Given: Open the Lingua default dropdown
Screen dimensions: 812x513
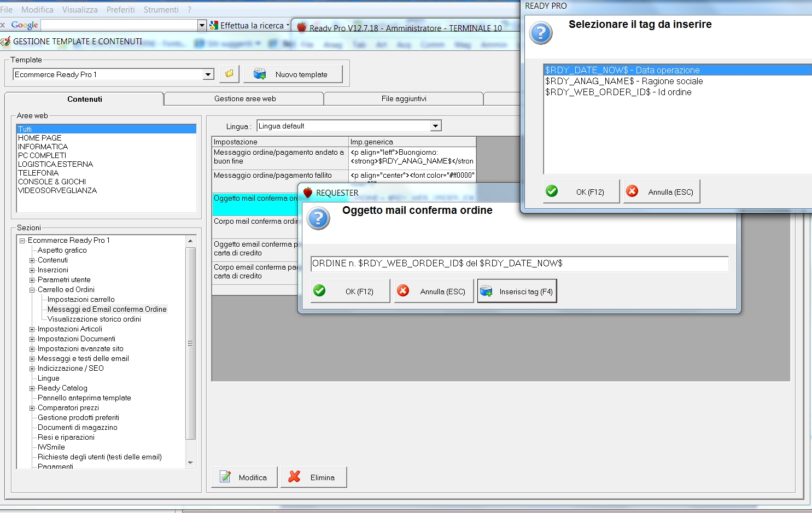Looking at the screenshot, I should pyautogui.click(x=436, y=126).
